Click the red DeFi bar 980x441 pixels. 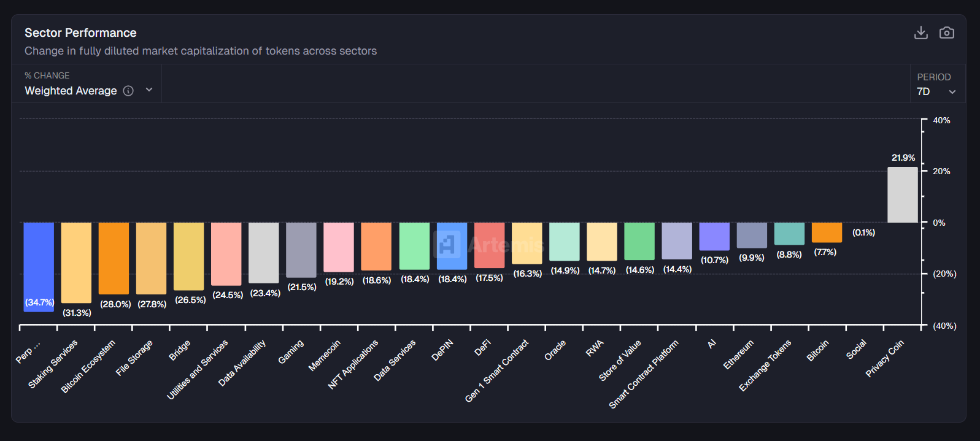point(489,245)
